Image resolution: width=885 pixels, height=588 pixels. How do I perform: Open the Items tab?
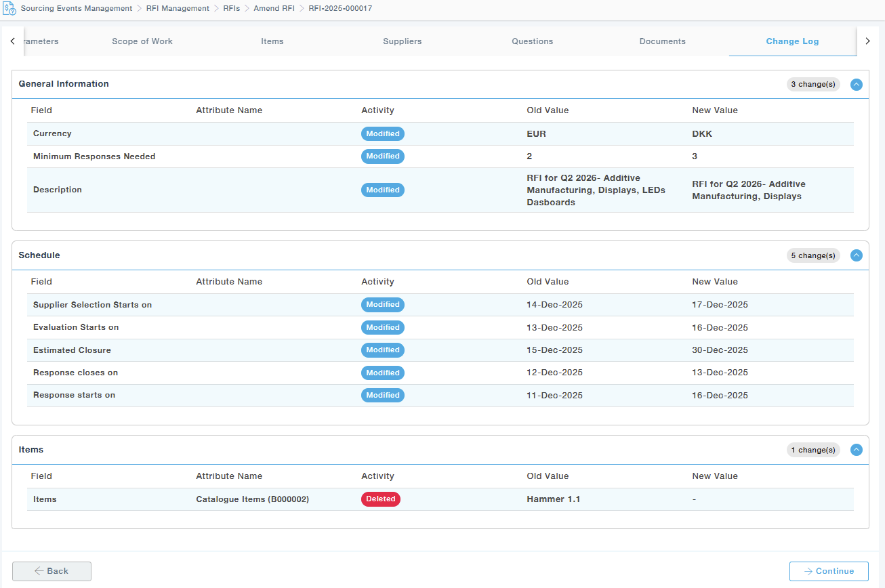pyautogui.click(x=272, y=41)
